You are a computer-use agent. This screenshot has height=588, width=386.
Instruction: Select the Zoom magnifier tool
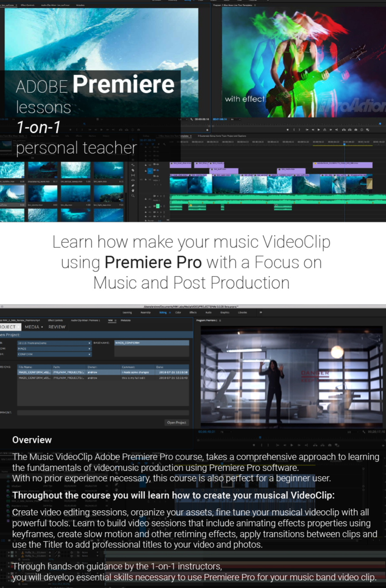pos(133,196)
